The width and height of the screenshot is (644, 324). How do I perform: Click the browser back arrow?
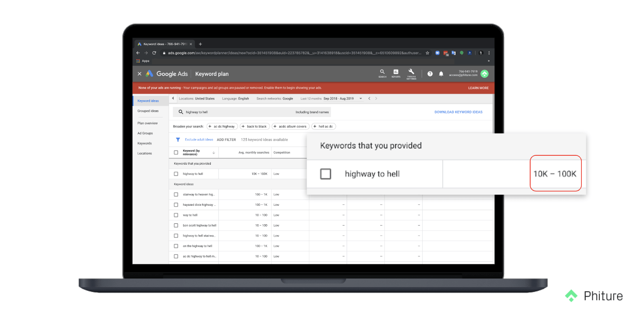tap(138, 53)
